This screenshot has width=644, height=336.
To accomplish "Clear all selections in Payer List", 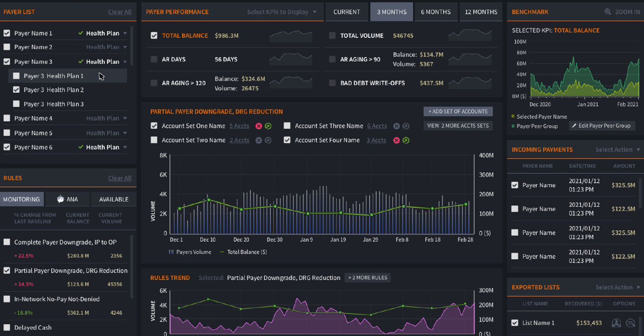I will (x=120, y=12).
